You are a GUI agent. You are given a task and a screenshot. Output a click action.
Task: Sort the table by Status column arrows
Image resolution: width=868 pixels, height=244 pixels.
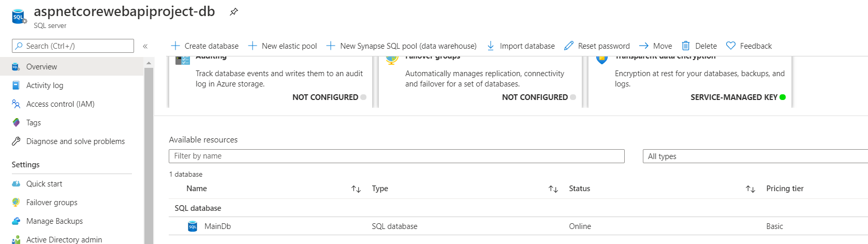(751, 189)
